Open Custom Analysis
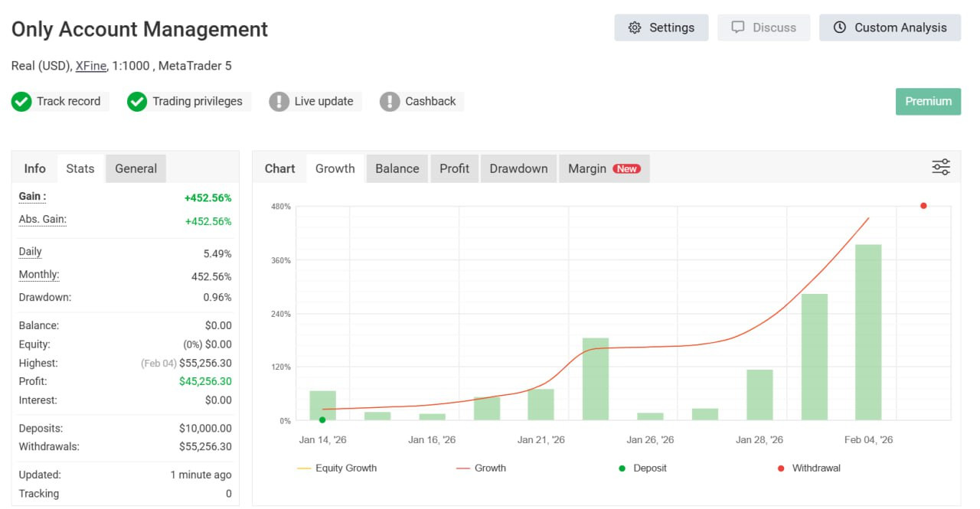 890,28
